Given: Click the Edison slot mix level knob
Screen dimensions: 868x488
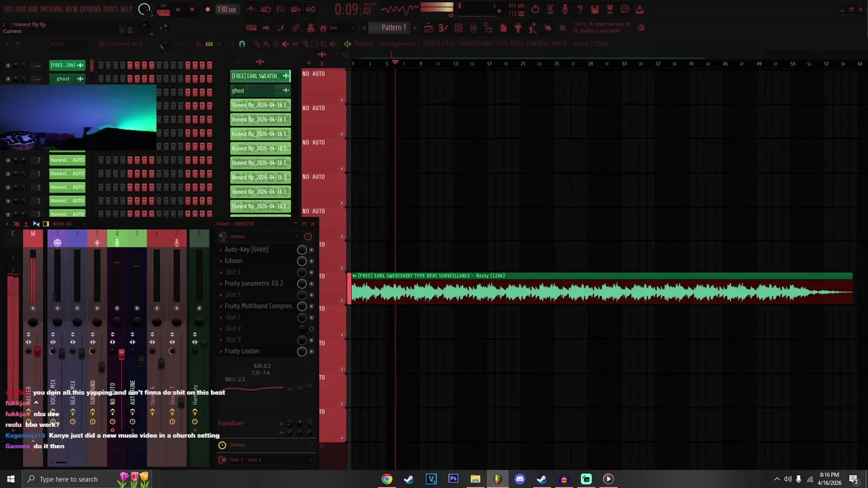Looking at the screenshot, I should click(302, 261).
